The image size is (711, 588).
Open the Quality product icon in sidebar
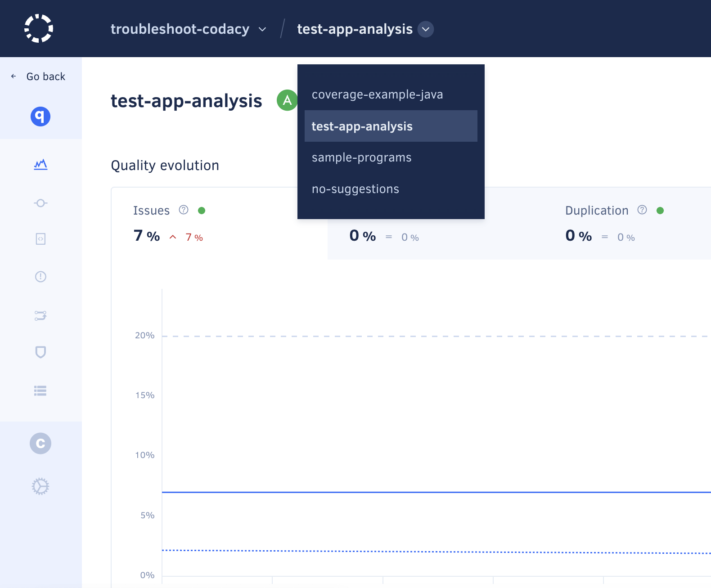40,117
